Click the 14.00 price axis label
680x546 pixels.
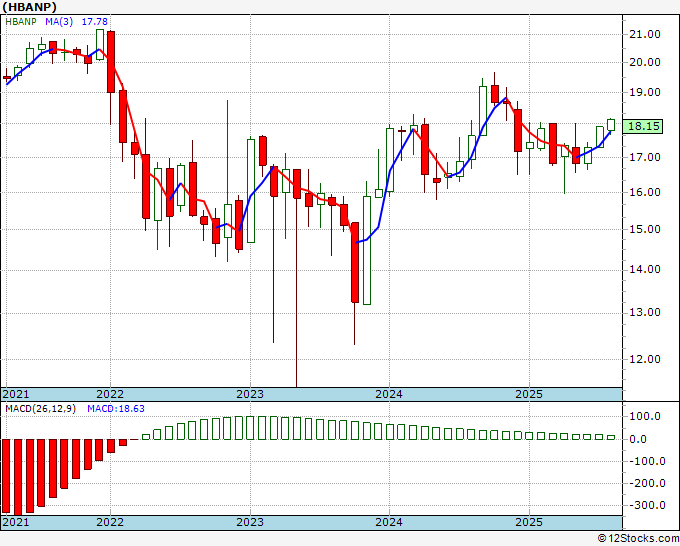pos(644,269)
